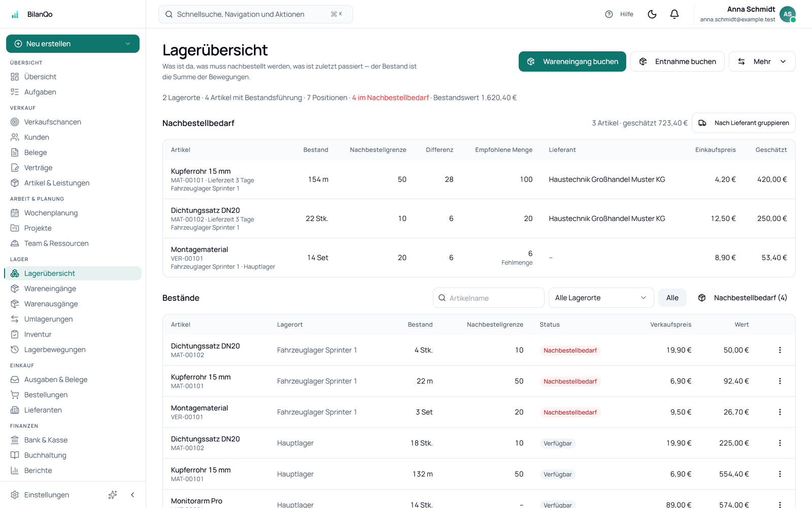The height and width of the screenshot is (508, 812).
Task: Click the Bestellungen cart icon
Action: [x=15, y=395]
